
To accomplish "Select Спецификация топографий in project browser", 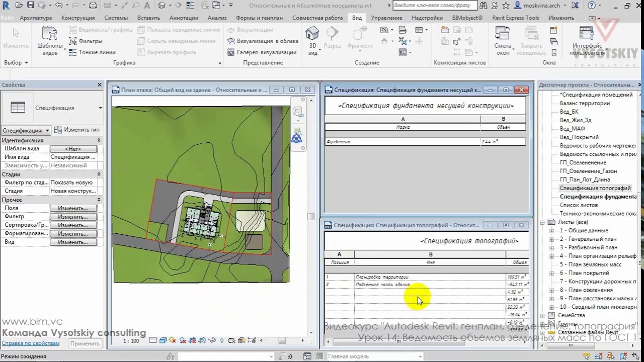I will point(595,188).
